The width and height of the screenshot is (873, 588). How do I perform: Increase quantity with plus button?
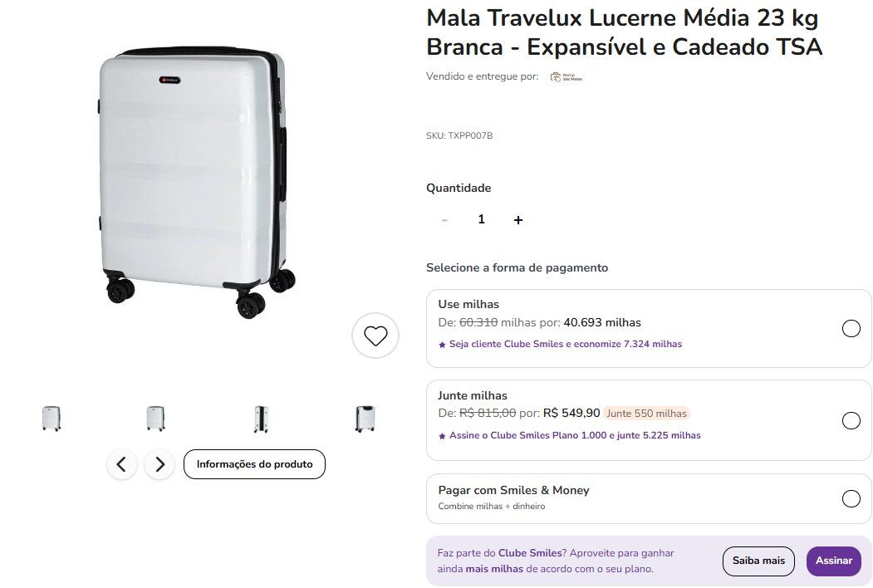(518, 220)
